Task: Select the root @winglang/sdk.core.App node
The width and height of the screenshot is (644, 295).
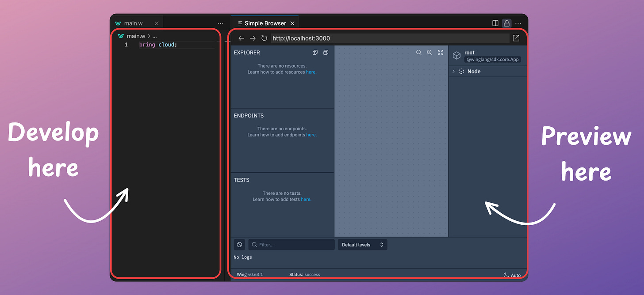Action: coord(487,55)
